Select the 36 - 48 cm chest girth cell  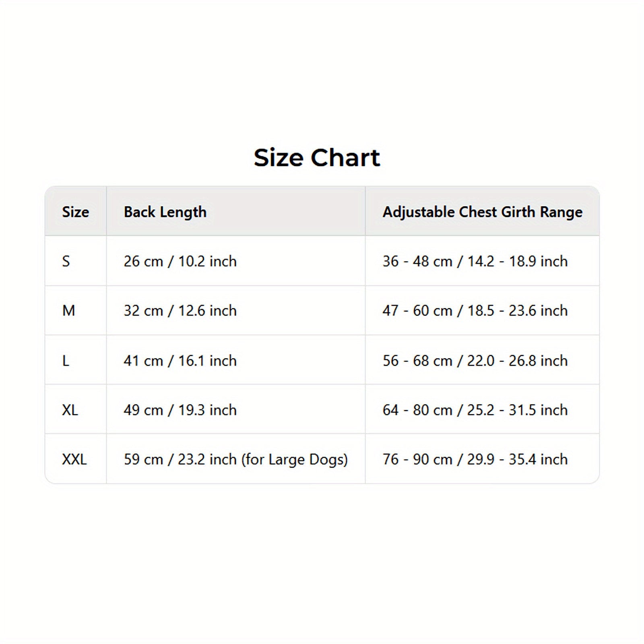coord(475,262)
